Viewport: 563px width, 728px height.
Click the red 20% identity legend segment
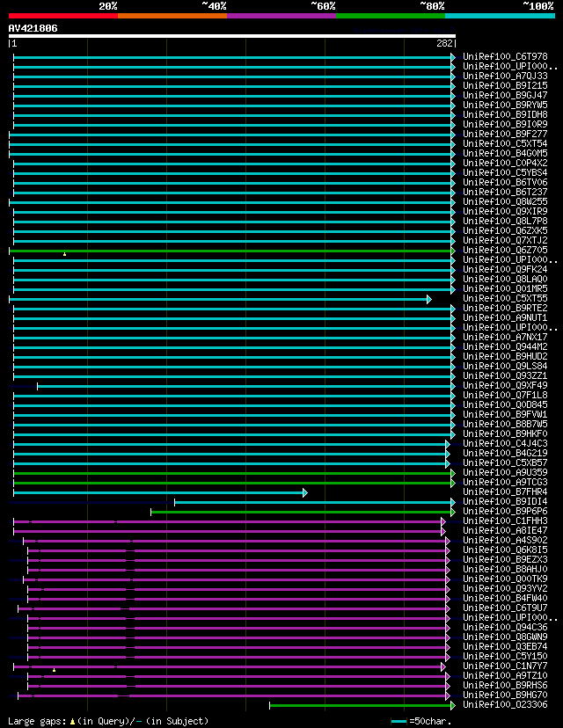coord(63,16)
